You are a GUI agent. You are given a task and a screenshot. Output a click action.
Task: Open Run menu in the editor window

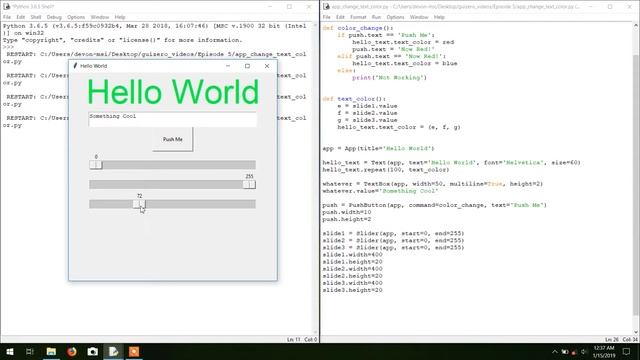pos(376,17)
